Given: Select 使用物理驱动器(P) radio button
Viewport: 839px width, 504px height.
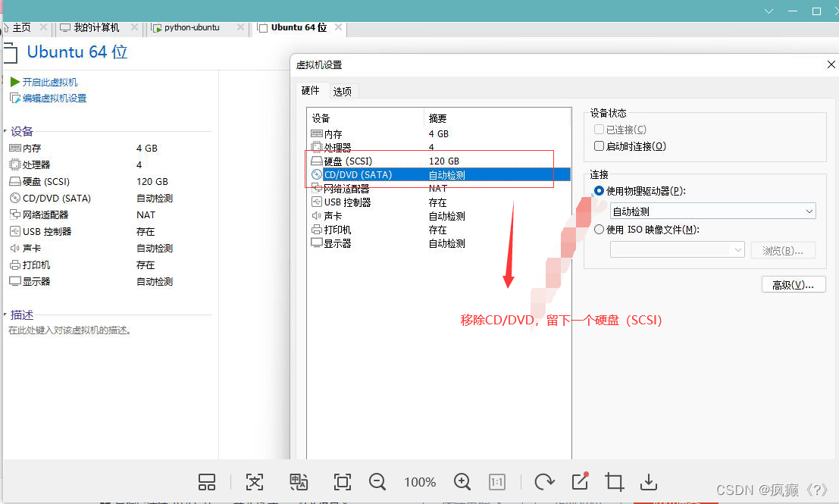Looking at the screenshot, I should 600,191.
